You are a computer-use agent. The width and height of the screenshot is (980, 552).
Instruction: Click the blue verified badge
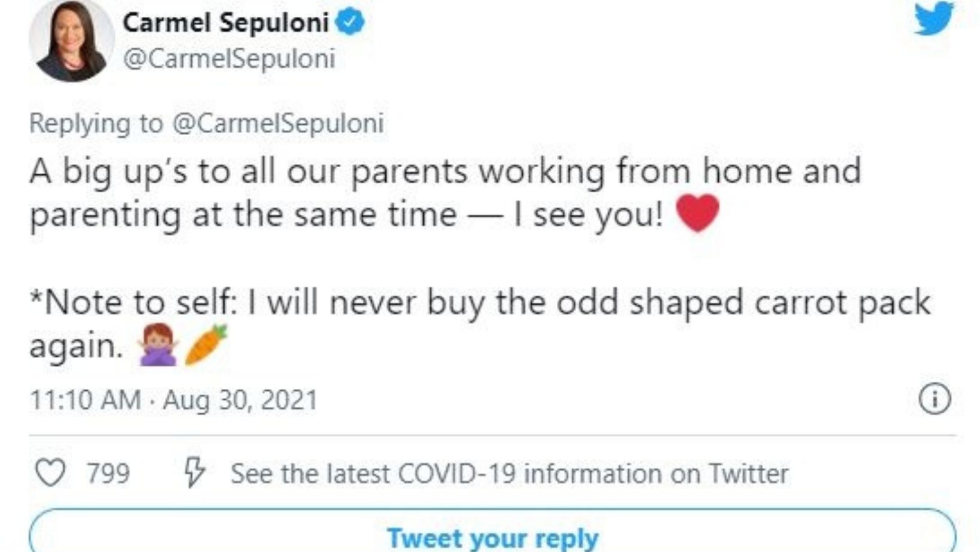pyautogui.click(x=350, y=23)
